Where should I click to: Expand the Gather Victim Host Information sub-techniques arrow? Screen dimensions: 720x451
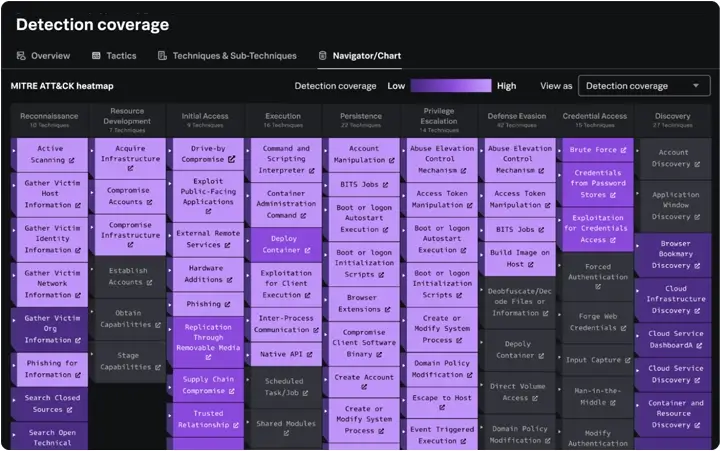point(15,194)
